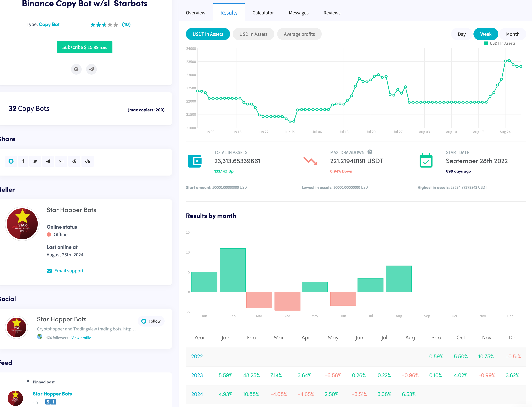Share via email envelope icon

[61, 161]
